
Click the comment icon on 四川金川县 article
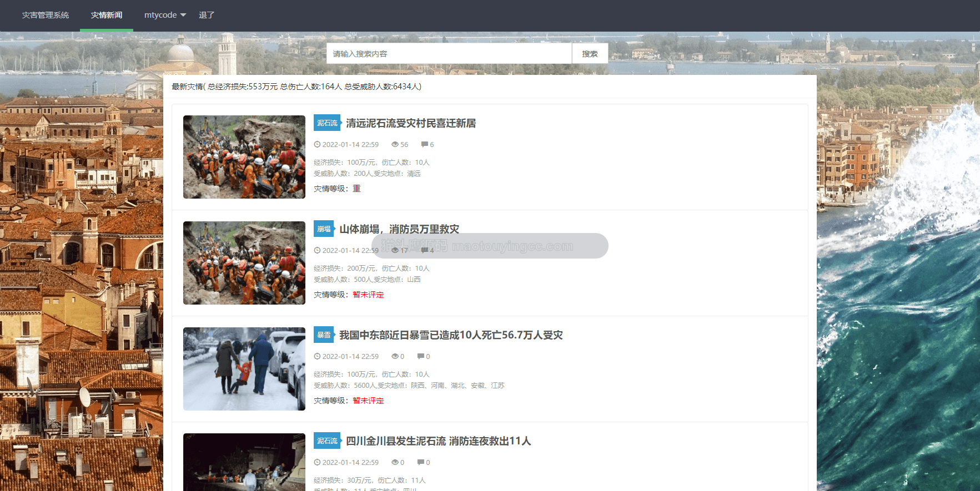point(420,462)
